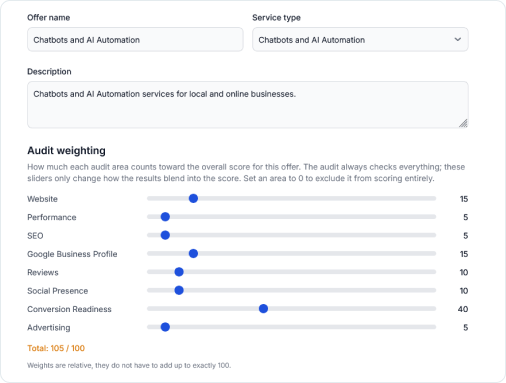Image resolution: width=506 pixels, height=383 pixels.
Task: Click the Website value 15
Action: point(464,199)
